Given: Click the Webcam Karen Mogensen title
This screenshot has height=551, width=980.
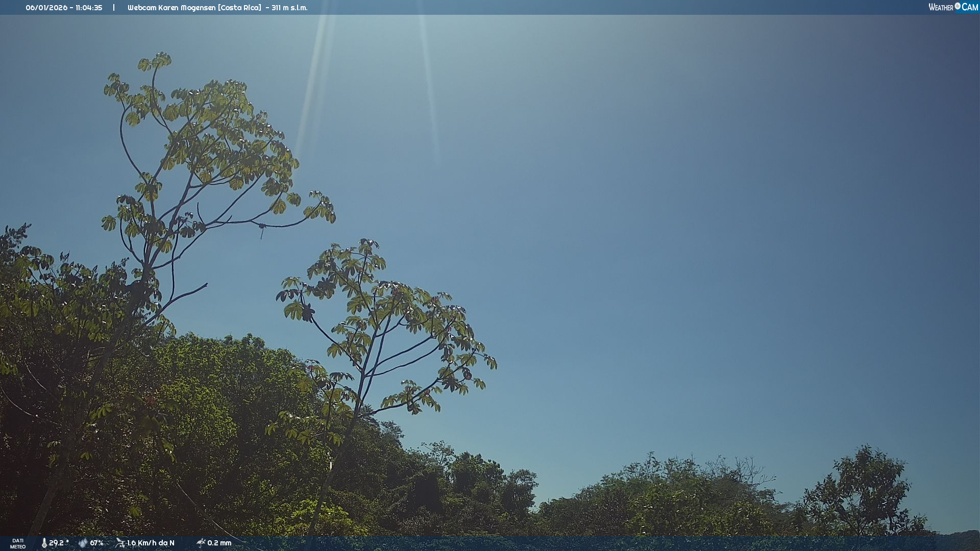Looking at the screenshot, I should (x=171, y=8).
